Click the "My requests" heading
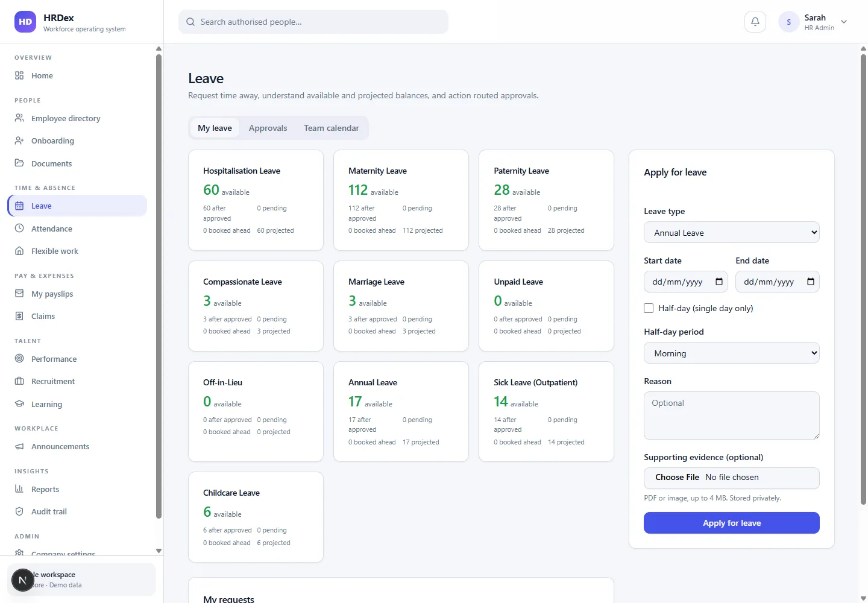Screen dimensions: 868x603 click(x=228, y=599)
